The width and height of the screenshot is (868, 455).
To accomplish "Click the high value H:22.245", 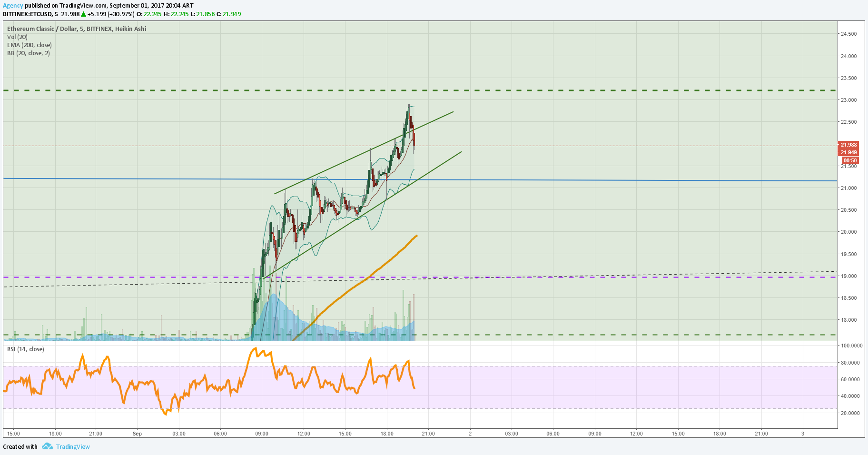I will coord(176,14).
